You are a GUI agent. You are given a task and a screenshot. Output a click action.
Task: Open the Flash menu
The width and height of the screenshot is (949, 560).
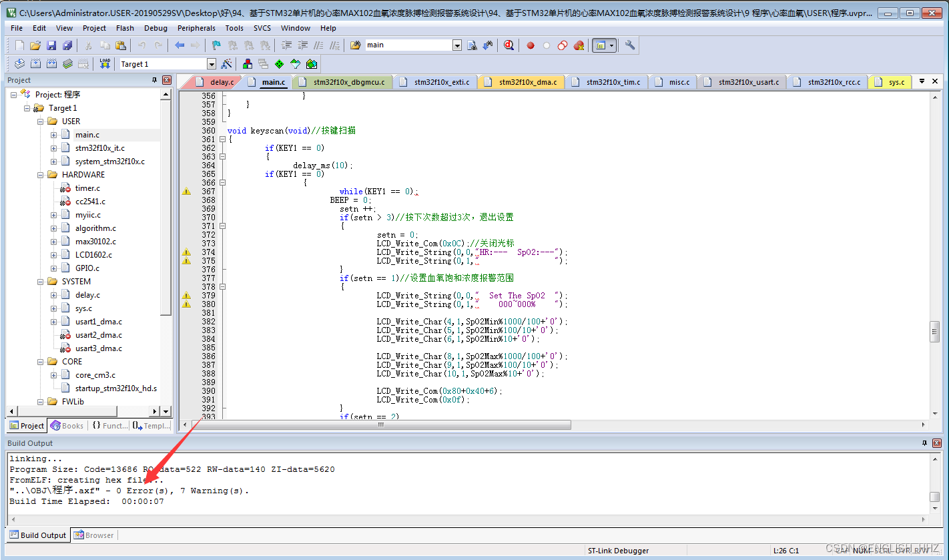pos(125,28)
